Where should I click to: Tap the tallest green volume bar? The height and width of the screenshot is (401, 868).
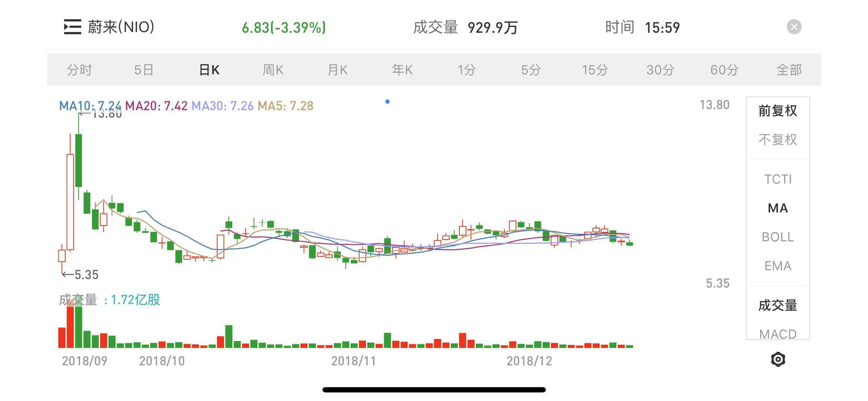(x=78, y=327)
